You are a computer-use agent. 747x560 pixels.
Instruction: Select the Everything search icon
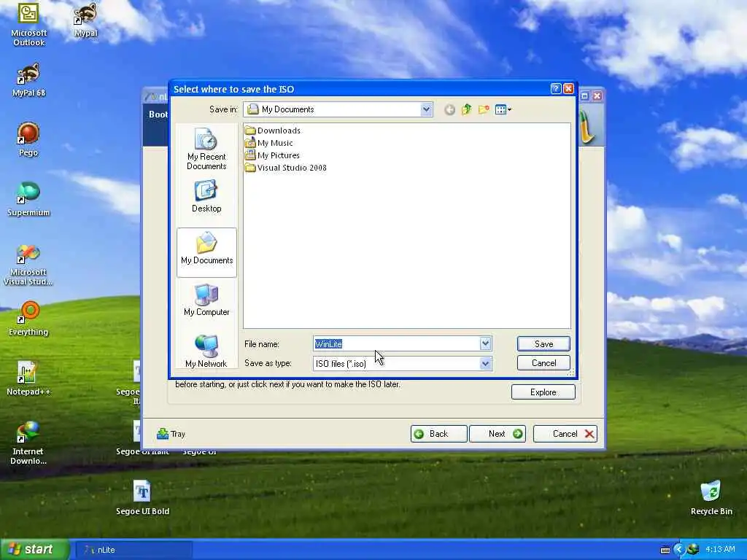[28, 319]
